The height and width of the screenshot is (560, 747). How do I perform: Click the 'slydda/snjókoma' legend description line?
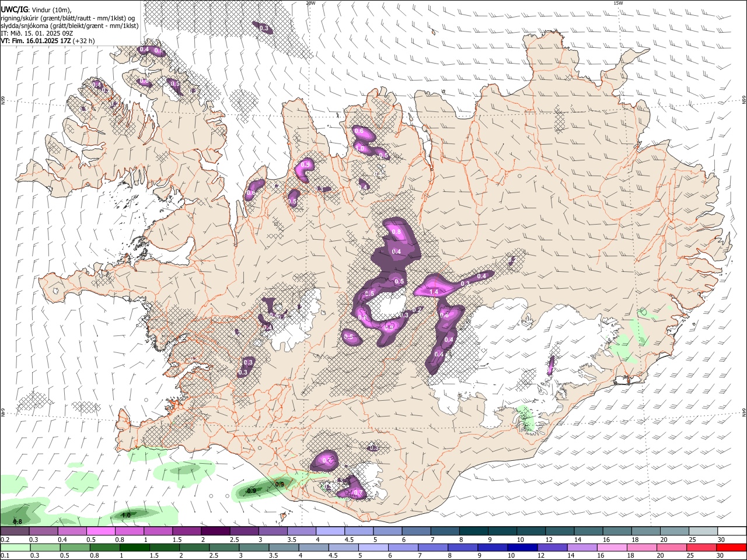point(69,26)
